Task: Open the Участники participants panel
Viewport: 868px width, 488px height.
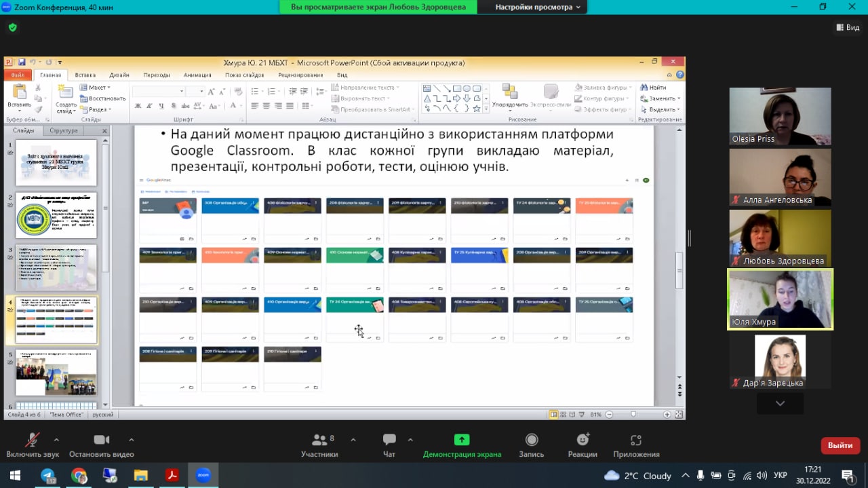Action: 319,446
